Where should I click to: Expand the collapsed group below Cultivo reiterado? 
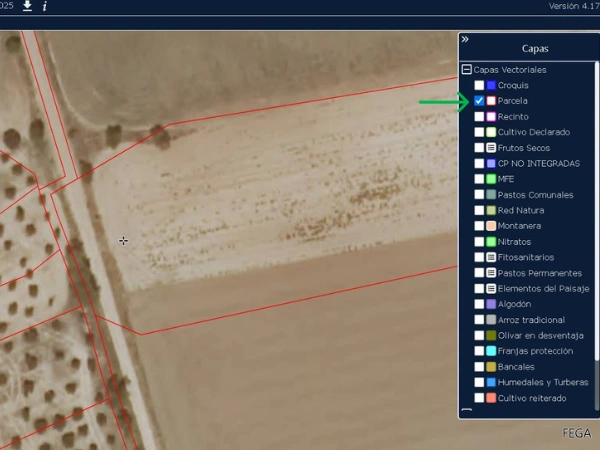[467, 411]
